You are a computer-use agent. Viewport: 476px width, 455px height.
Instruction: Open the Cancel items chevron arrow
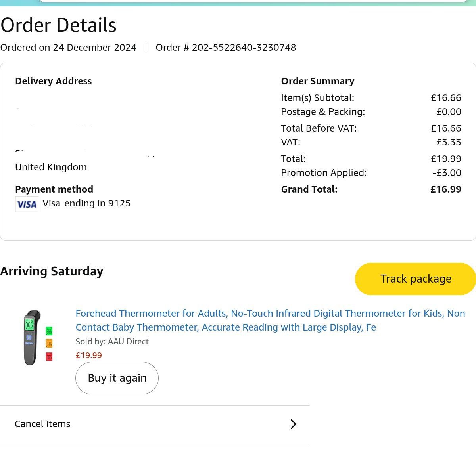tap(293, 424)
